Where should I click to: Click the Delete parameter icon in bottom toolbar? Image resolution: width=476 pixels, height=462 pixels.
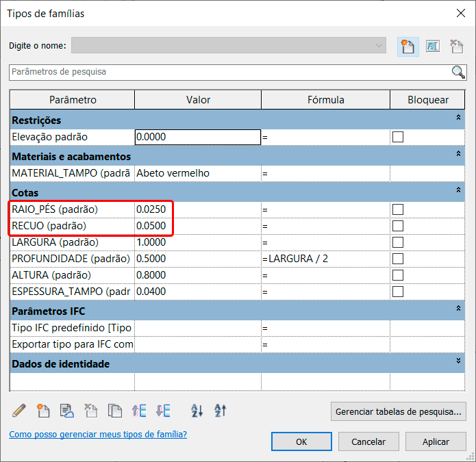click(91, 411)
